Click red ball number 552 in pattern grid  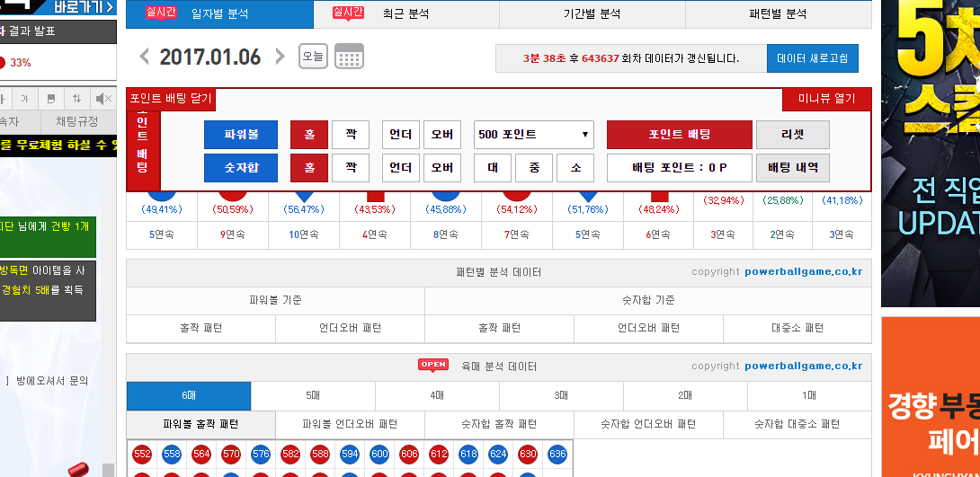pyautogui.click(x=142, y=455)
